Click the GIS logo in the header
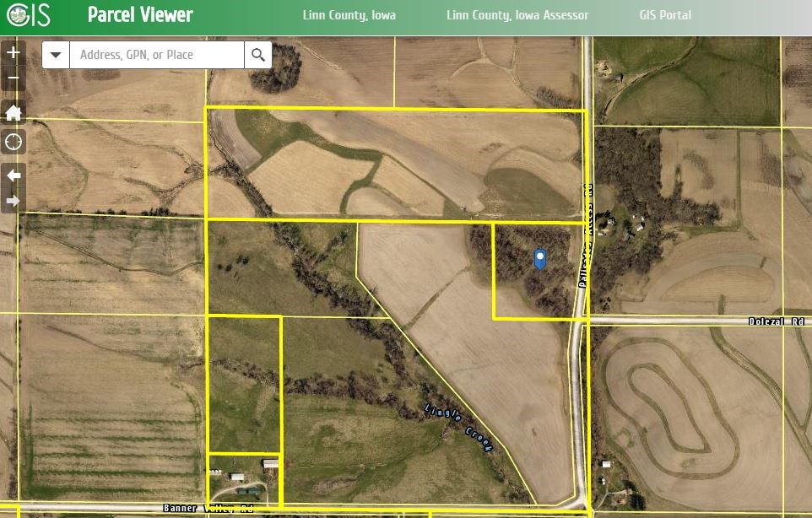This screenshot has width=812, height=518. [x=27, y=15]
